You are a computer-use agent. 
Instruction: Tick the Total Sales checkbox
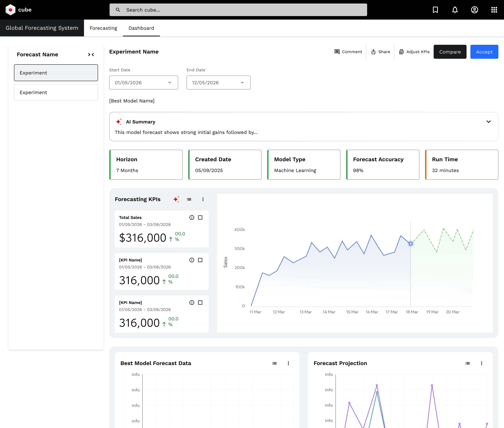[x=200, y=217]
